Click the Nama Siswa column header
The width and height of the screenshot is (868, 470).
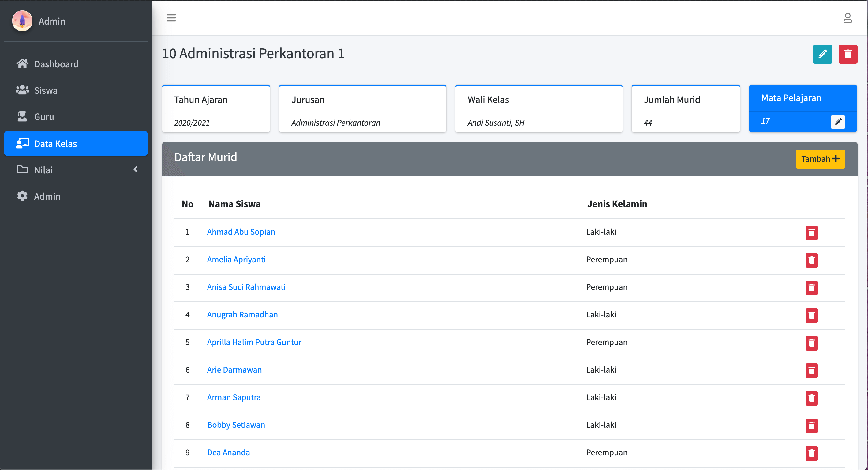(234, 204)
